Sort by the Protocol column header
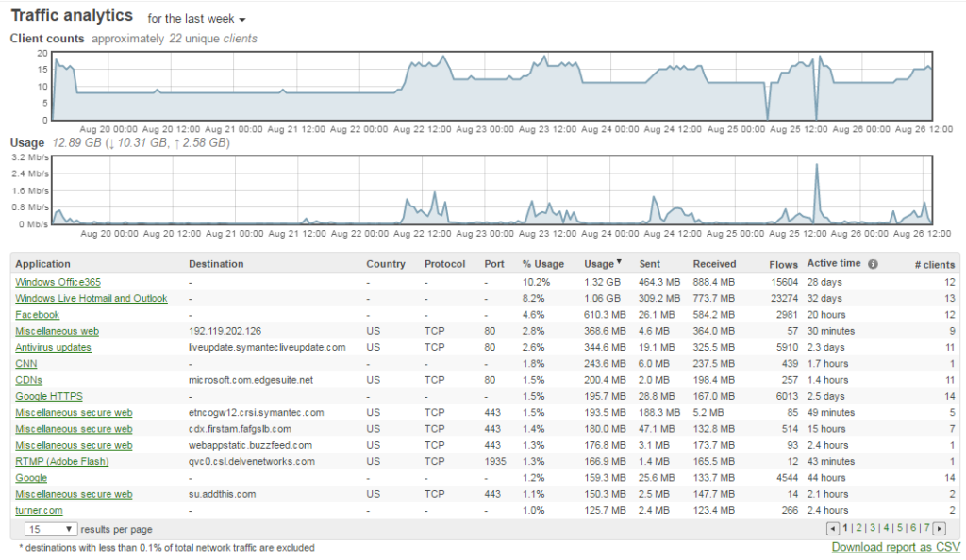Image resolution: width=966 pixels, height=560 pixels. point(445,264)
